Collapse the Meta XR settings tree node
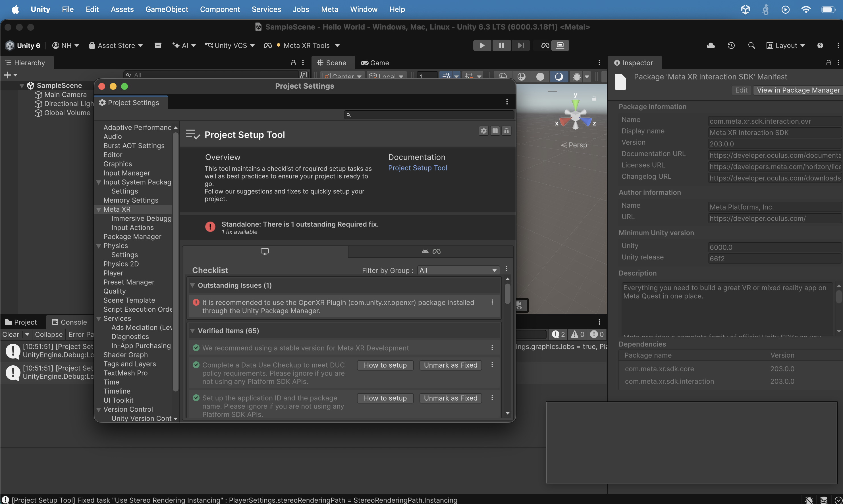843x504 pixels. (x=99, y=210)
